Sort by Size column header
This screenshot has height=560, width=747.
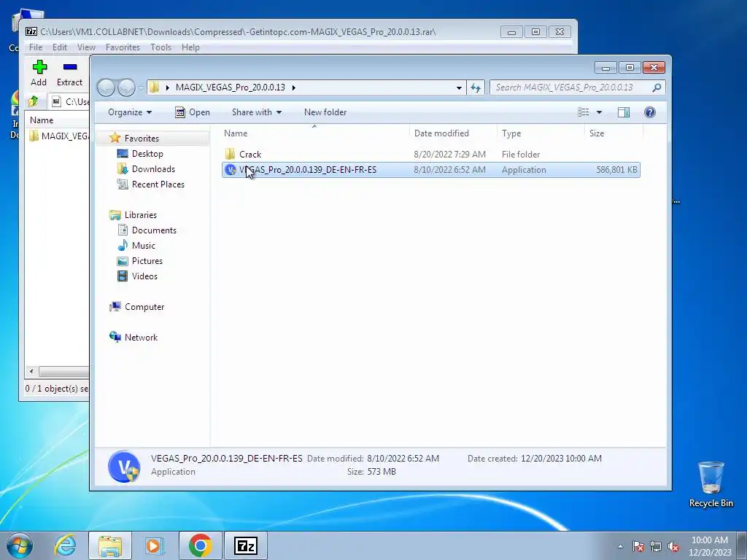[614, 133]
